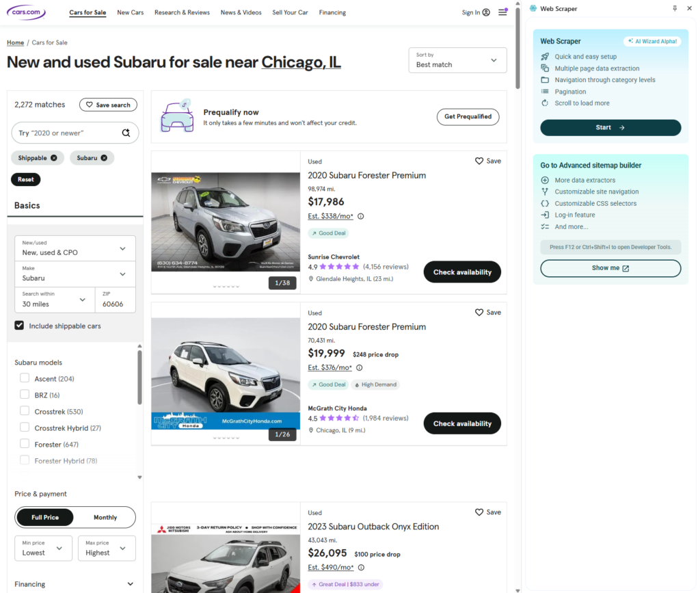Image resolution: width=700 pixels, height=593 pixels.
Task: Remove the Shippable filter chip
Action: coord(53,158)
